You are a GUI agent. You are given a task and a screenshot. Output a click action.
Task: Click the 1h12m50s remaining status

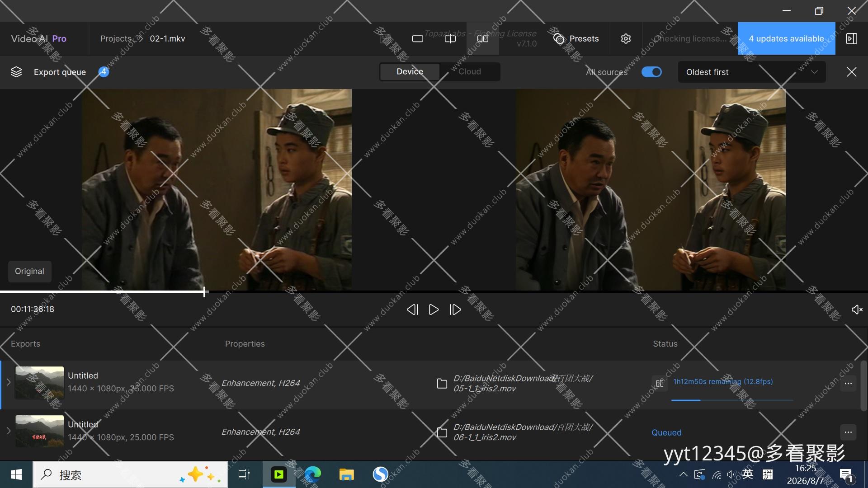[723, 382]
